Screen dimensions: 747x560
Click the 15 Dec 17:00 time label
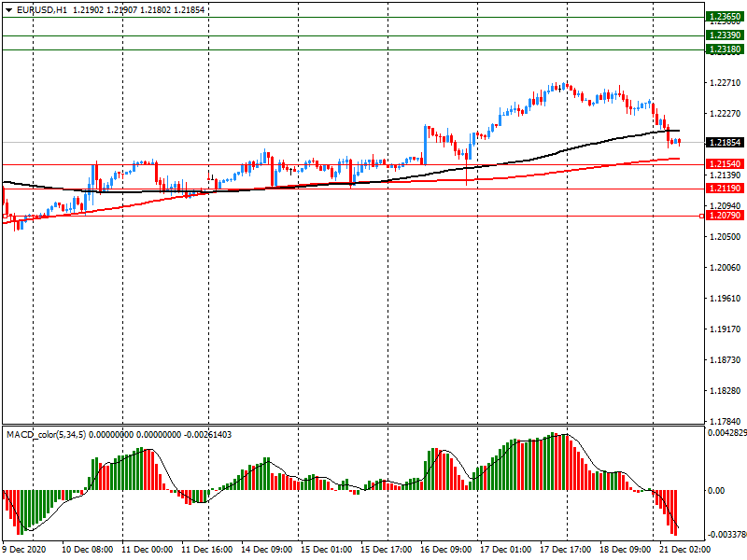click(386, 550)
